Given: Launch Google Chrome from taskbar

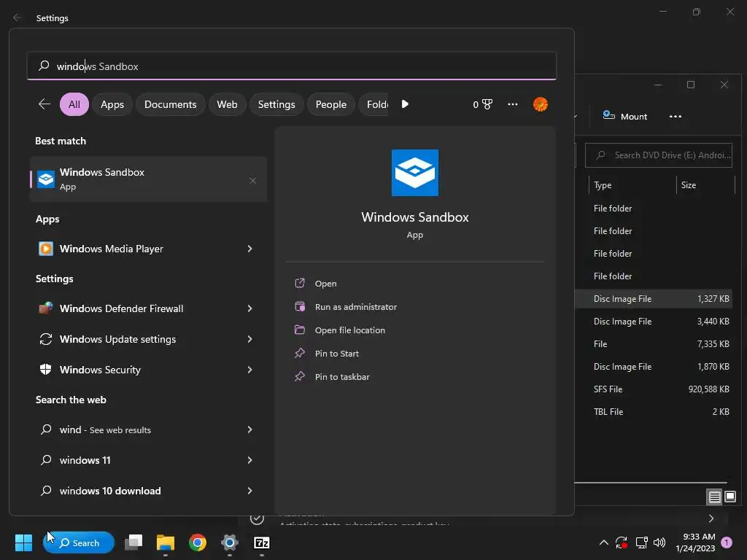Looking at the screenshot, I should coord(197,542).
